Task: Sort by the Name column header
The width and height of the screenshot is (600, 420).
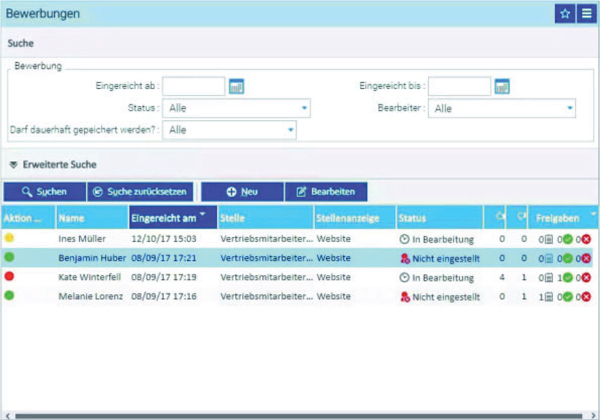Action: point(92,218)
